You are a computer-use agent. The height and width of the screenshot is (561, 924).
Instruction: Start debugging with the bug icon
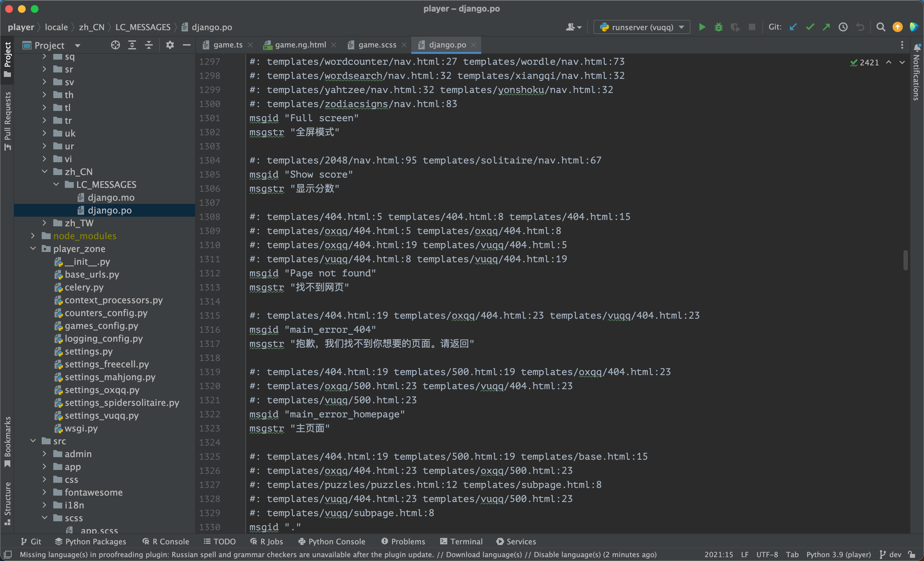click(718, 27)
